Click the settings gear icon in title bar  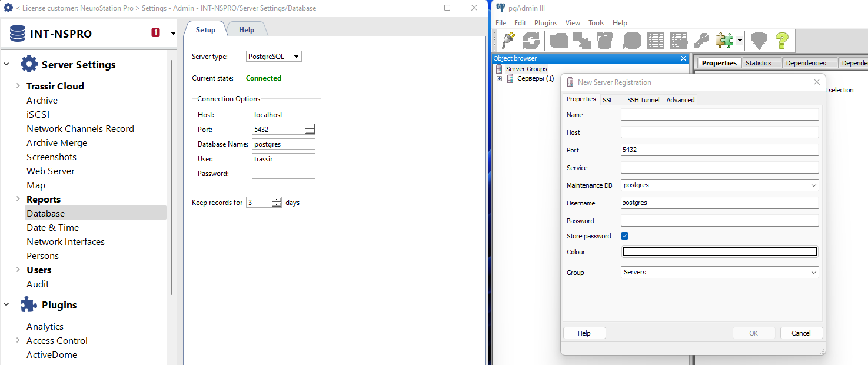[8, 8]
